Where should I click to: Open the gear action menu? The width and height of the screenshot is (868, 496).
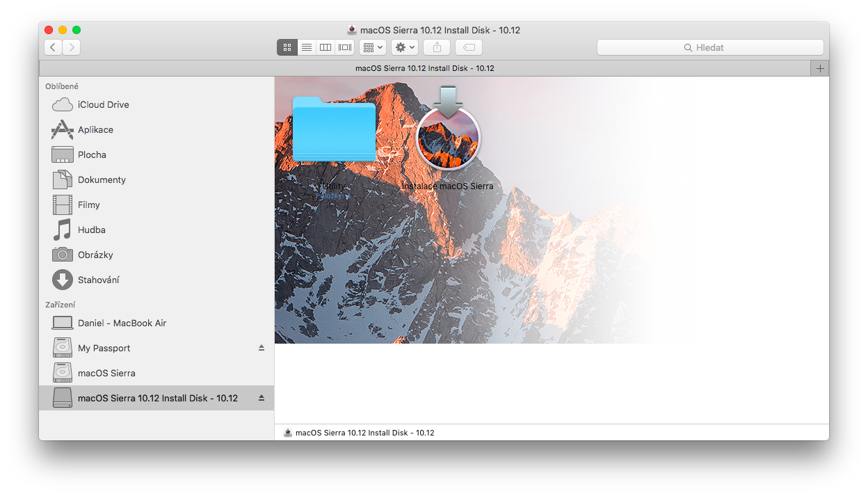405,47
